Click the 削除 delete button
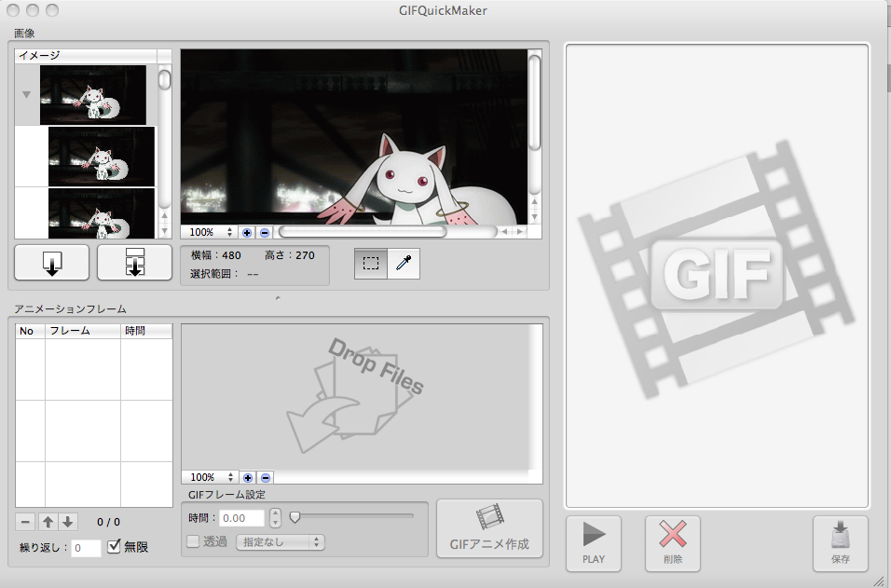The image size is (891, 588). [673, 543]
